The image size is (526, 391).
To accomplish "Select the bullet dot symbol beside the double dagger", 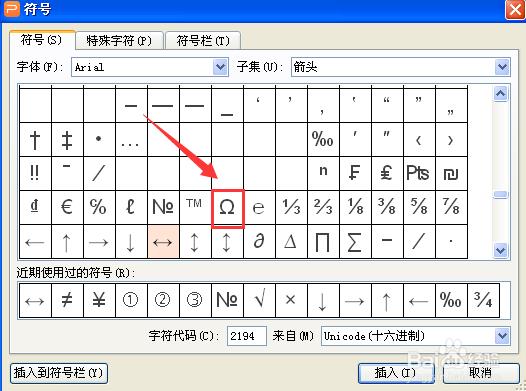I will coord(99,139).
